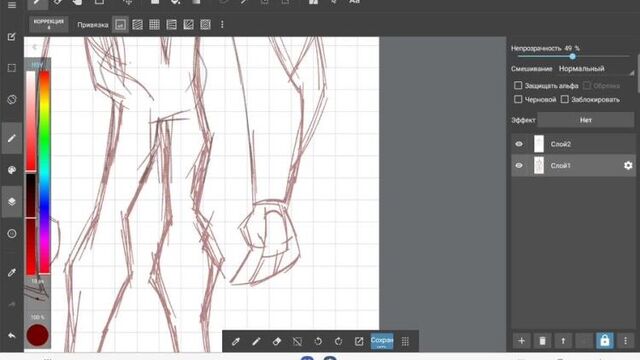Toggle the blue lock icon in layers panel
This screenshot has width=640, height=360.
coord(604,340)
